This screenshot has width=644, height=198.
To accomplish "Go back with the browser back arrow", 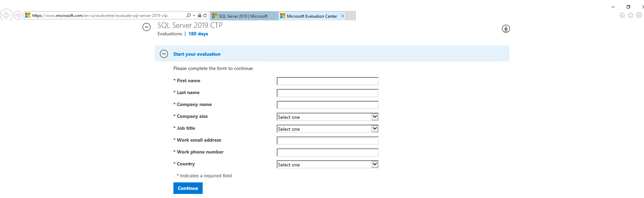I will tap(6, 15).
